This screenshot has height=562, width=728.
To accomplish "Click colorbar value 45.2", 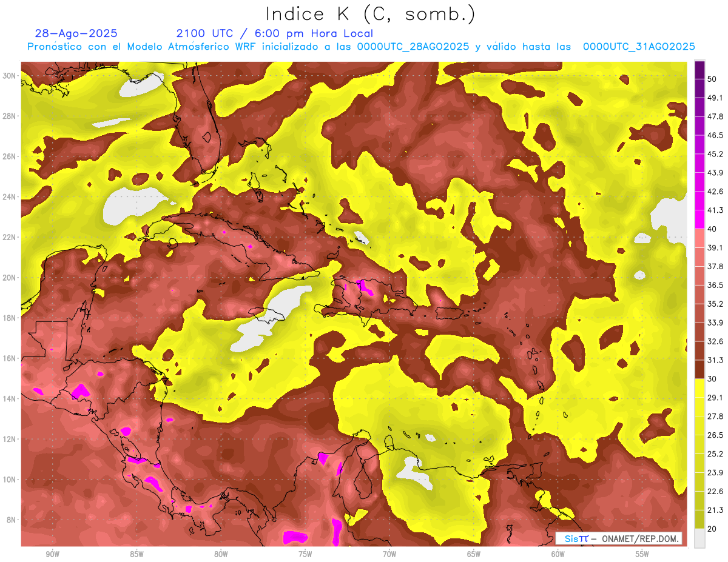I will [715, 154].
